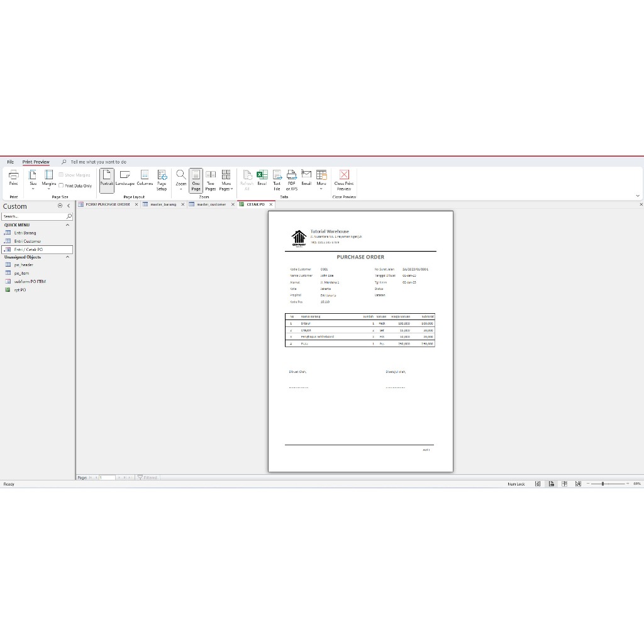Open the Zoom dropdown
Viewport: 644px width, 644px height.
(180, 180)
